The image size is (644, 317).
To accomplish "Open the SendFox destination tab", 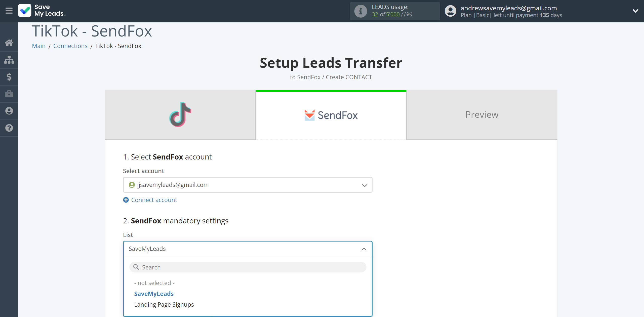I will pos(331,114).
